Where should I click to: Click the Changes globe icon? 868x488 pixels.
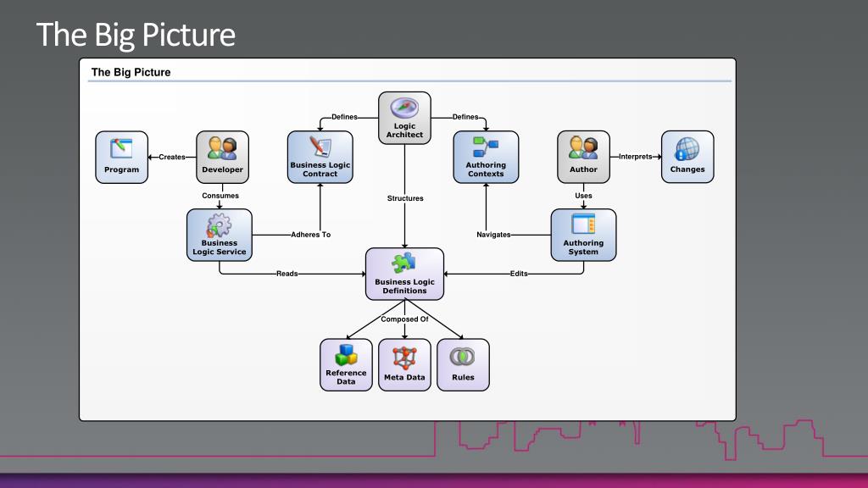[687, 149]
